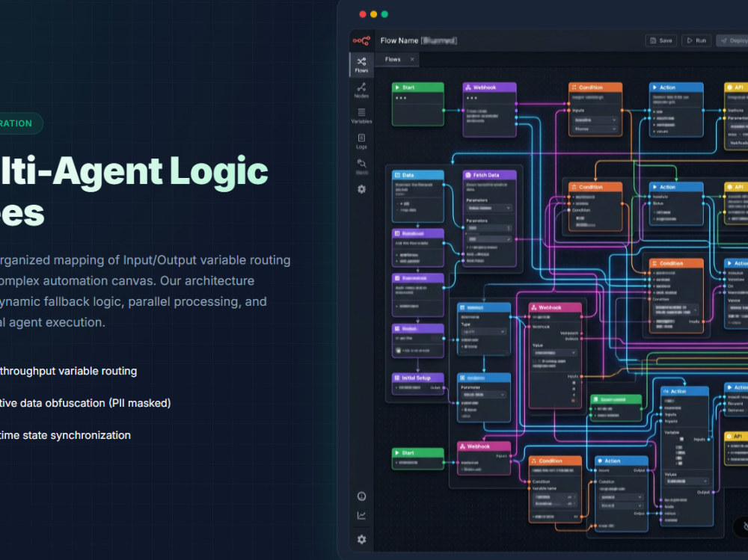The image size is (748, 560).
Task: Open the analytics chart sidebar icon
Action: 361,516
